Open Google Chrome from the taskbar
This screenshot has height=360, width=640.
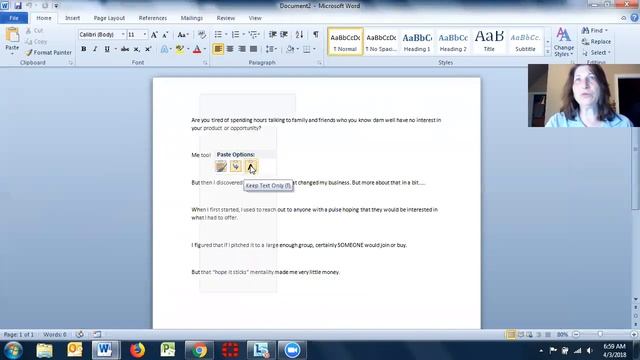point(200,350)
